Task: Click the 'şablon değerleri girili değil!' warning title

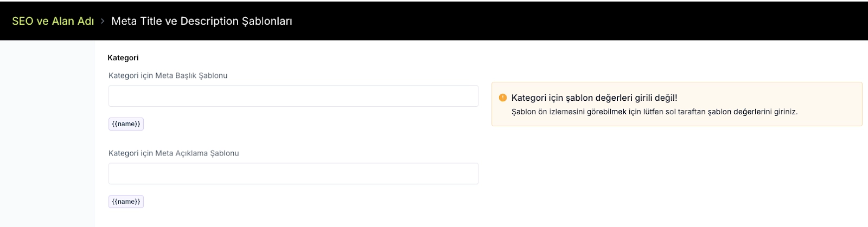Action: click(x=594, y=98)
